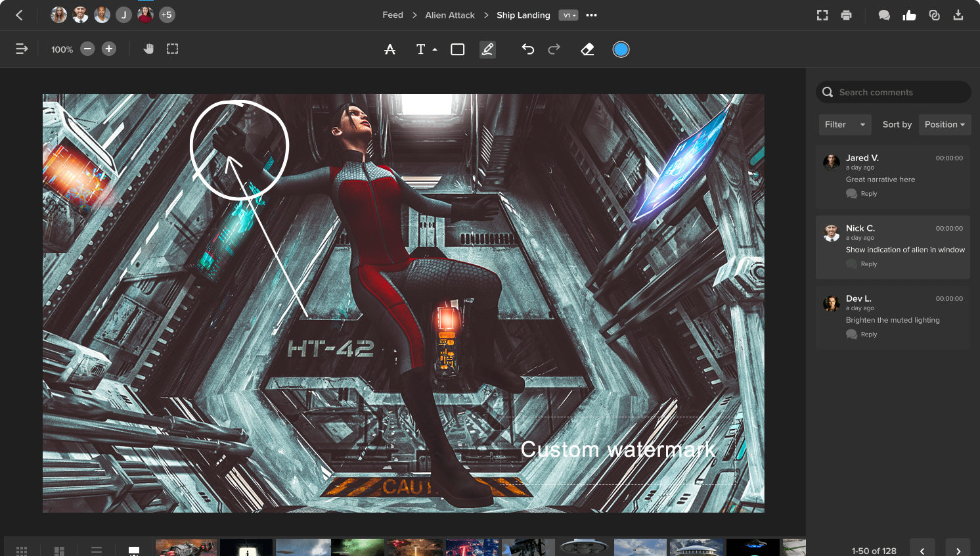980x556 pixels.
Task: Reply to Nick C.'s comment
Action: 868,264
